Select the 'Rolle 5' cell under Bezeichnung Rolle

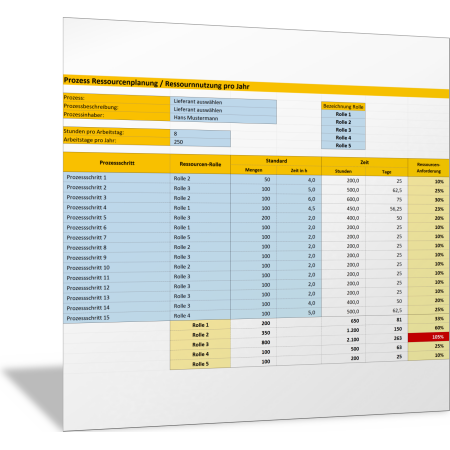pyautogui.click(x=343, y=146)
